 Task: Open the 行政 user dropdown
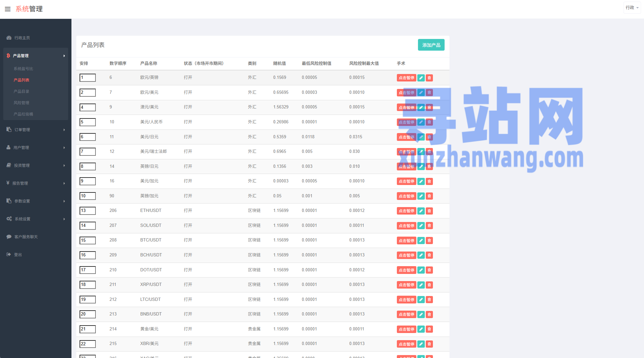(x=632, y=7)
